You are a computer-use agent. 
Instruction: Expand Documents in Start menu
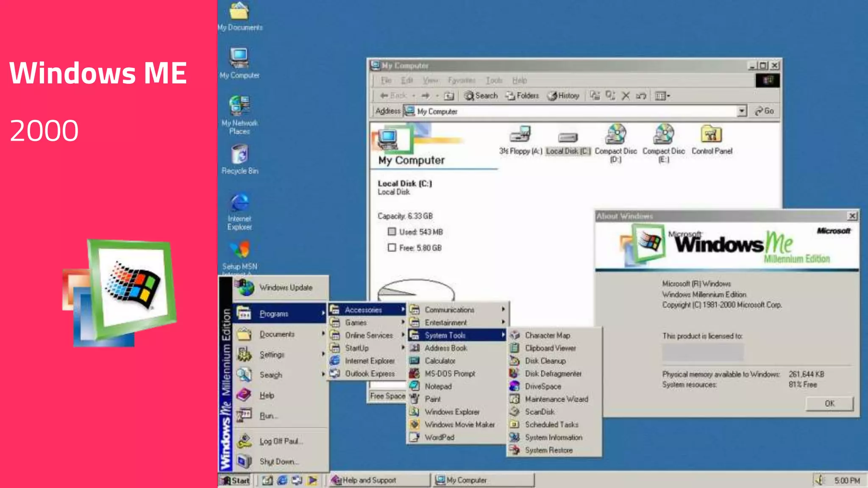(x=280, y=334)
